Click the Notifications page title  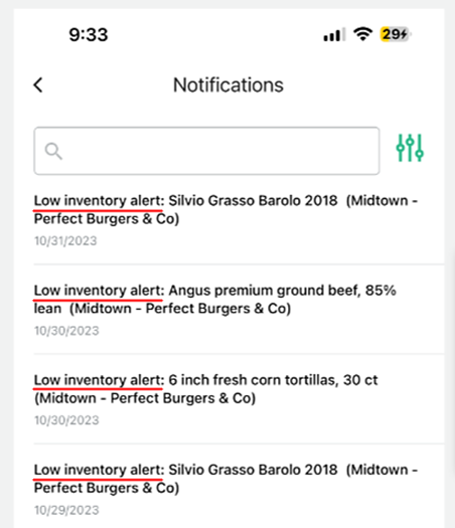coord(228,85)
